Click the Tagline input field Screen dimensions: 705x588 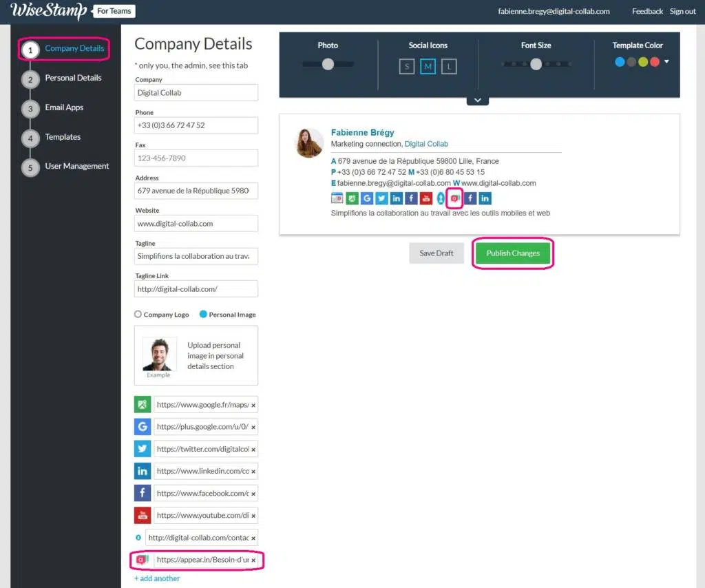(196, 256)
